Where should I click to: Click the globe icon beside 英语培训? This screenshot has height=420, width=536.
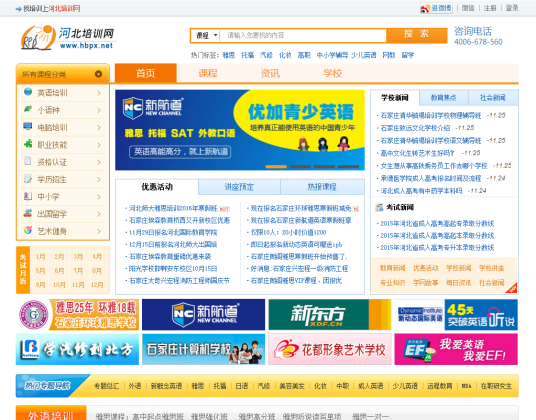pos(28,92)
